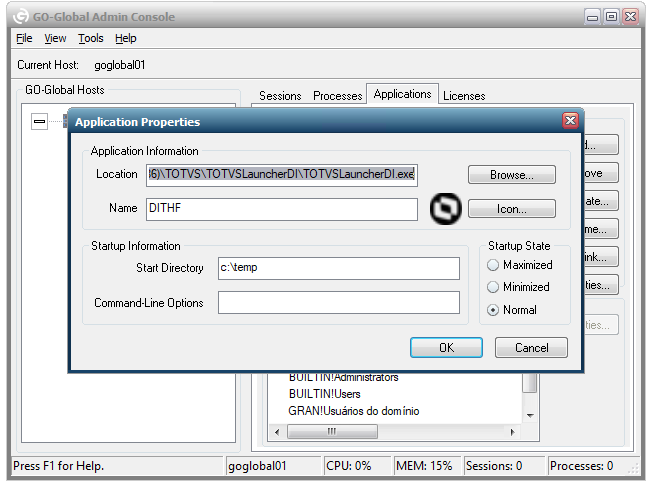Open the File menu
653x487 pixels.
click(24, 38)
